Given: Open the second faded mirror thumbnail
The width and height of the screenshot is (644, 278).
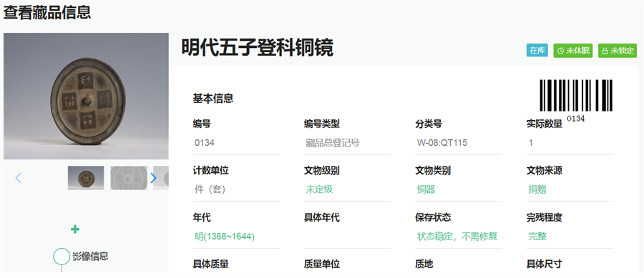Looking at the screenshot, I should pos(129,178).
